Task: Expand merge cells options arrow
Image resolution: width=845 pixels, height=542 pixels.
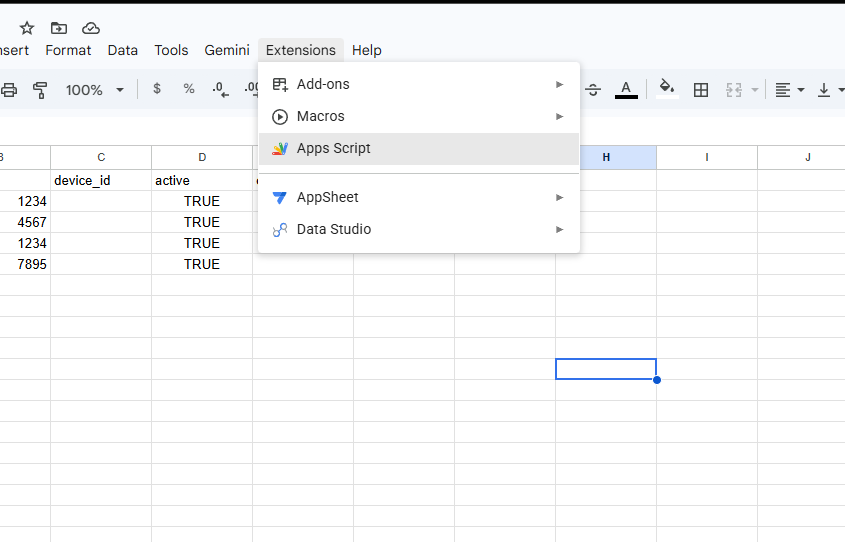Action: [x=754, y=90]
